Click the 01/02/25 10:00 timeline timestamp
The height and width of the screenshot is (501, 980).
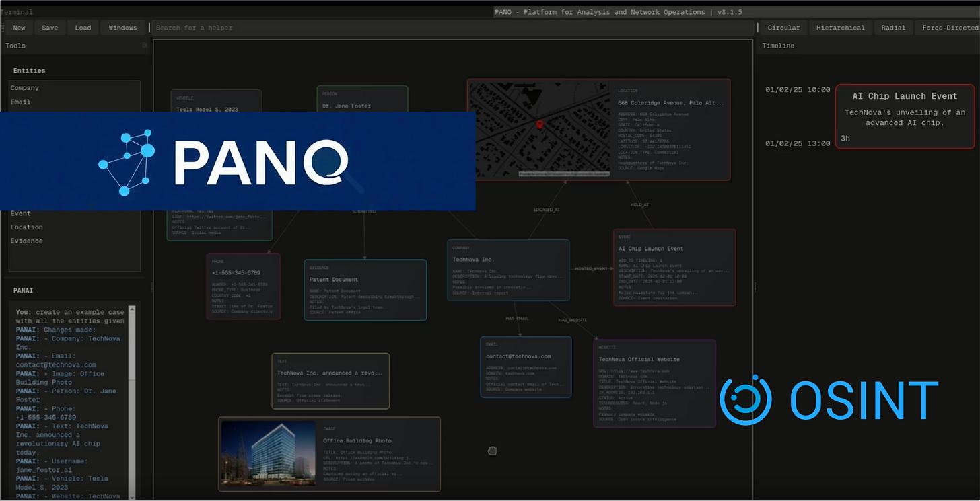[x=798, y=90]
